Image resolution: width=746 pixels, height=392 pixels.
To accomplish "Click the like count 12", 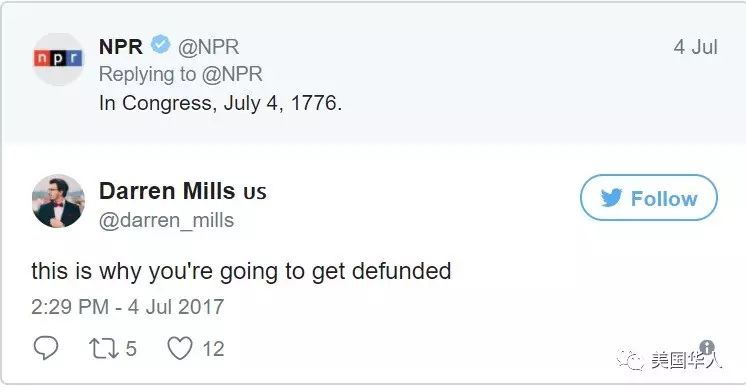I will click(x=213, y=349).
